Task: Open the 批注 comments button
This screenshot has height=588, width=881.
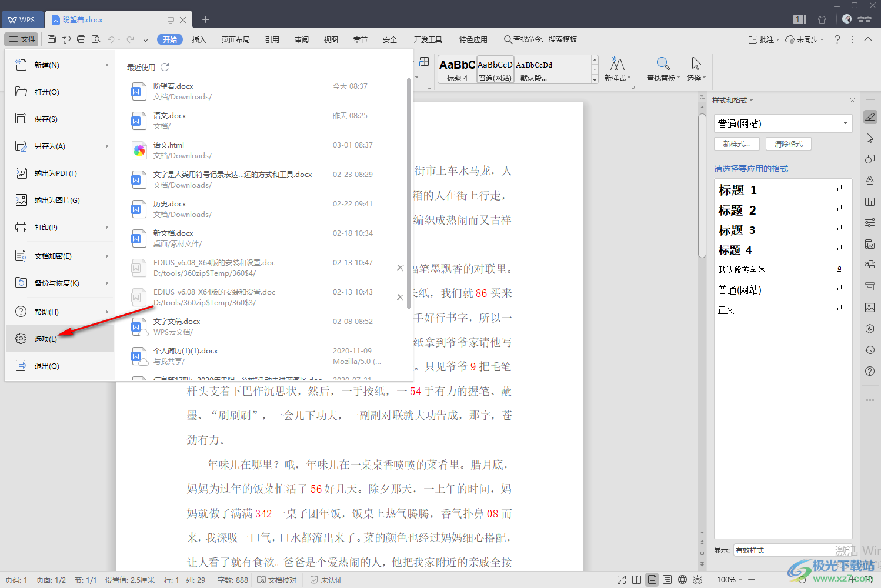Action: coord(763,39)
